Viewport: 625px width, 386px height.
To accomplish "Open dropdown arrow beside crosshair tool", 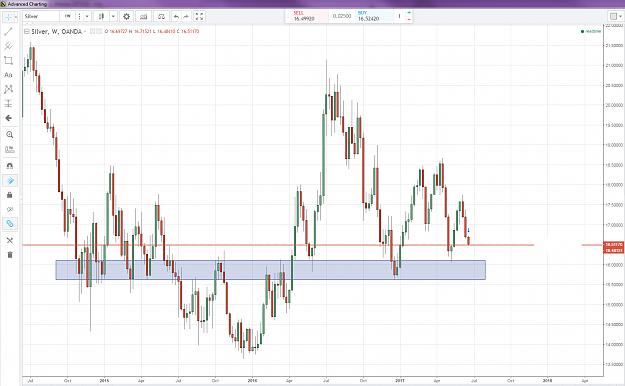I will click(16, 17).
